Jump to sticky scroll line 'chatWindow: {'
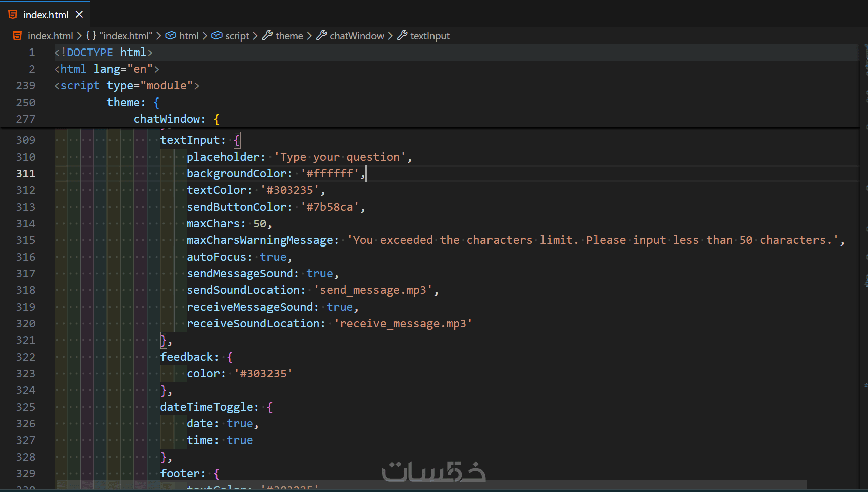This screenshot has width=868, height=492. pos(168,119)
